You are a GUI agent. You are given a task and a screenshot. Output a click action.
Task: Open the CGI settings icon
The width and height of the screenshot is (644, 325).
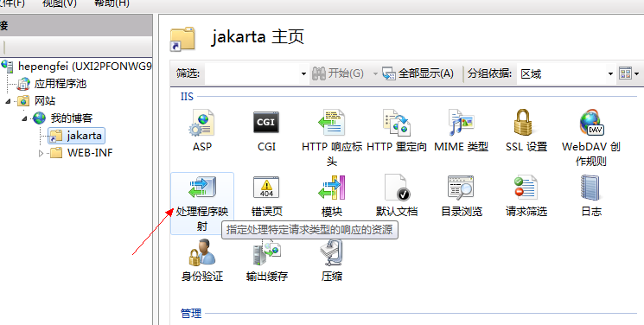tap(266, 123)
